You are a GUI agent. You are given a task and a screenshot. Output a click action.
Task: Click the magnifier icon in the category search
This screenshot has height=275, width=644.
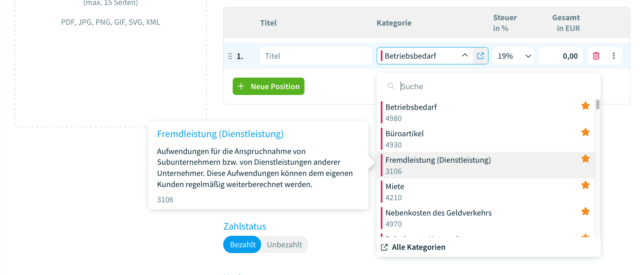(x=391, y=86)
